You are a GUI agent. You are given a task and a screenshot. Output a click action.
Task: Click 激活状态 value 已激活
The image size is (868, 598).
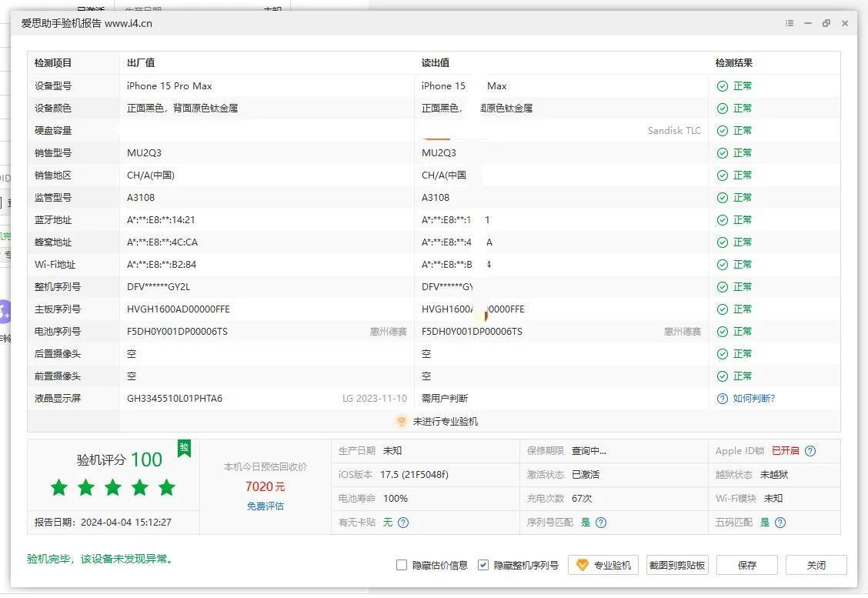(586, 475)
